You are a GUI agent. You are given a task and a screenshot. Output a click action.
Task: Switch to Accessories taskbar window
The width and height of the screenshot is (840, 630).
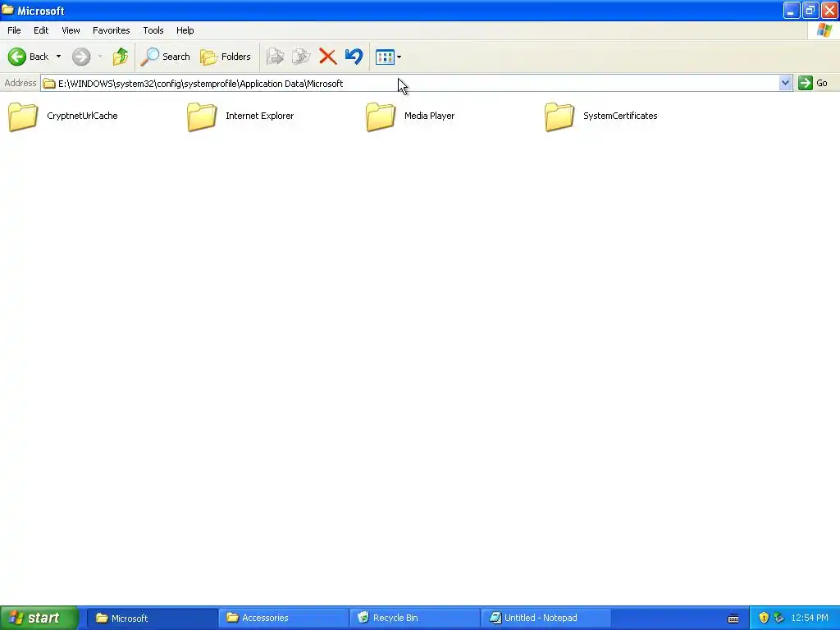283,619
